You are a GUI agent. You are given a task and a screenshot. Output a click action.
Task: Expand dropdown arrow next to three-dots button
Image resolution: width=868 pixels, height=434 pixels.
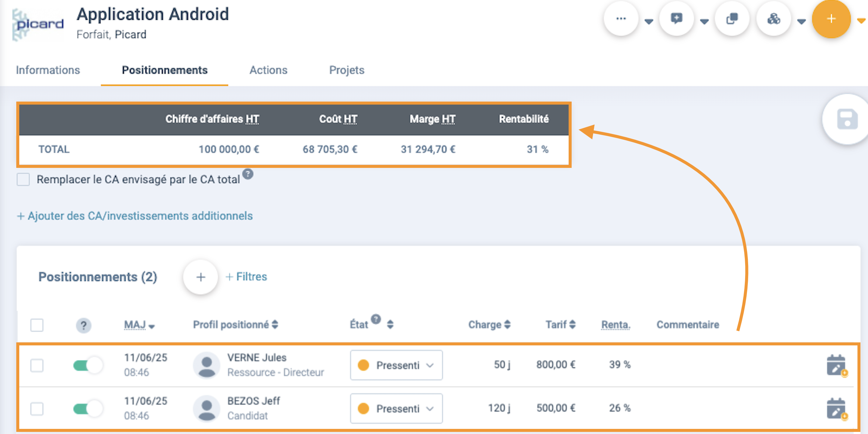click(x=649, y=22)
